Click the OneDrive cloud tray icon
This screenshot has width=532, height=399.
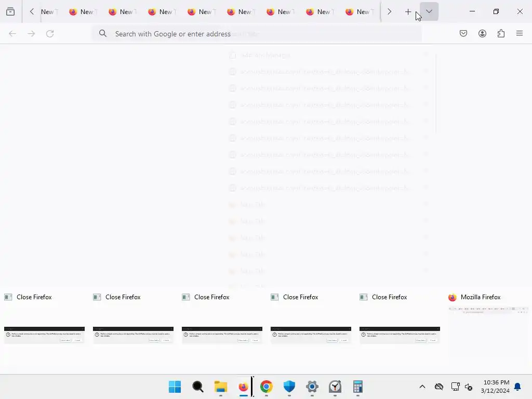pyautogui.click(x=438, y=387)
